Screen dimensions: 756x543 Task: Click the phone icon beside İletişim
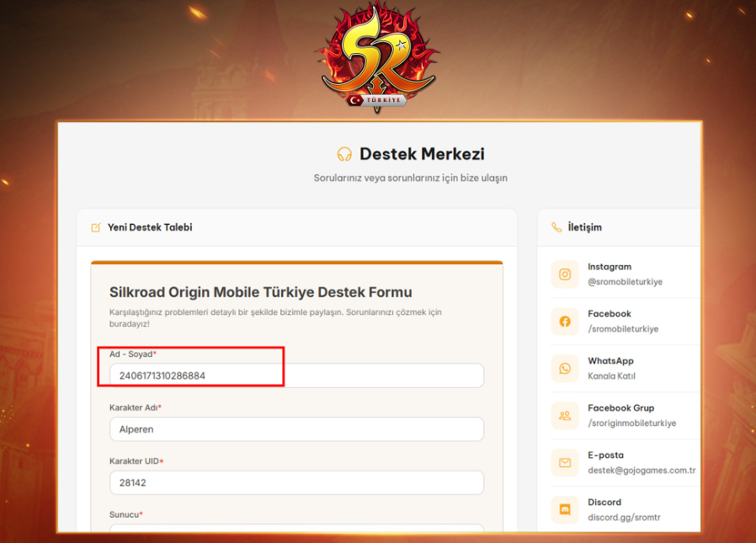pos(556,227)
